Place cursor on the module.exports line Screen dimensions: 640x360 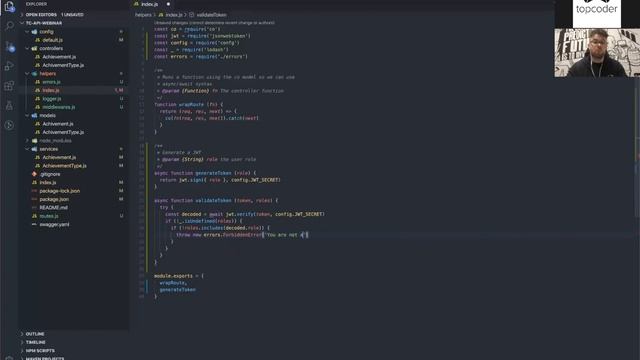(179, 276)
